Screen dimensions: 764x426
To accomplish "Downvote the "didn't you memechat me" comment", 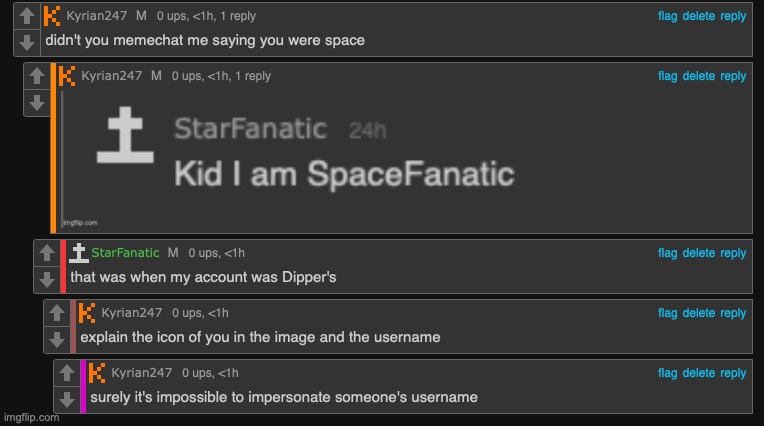I will [26, 42].
